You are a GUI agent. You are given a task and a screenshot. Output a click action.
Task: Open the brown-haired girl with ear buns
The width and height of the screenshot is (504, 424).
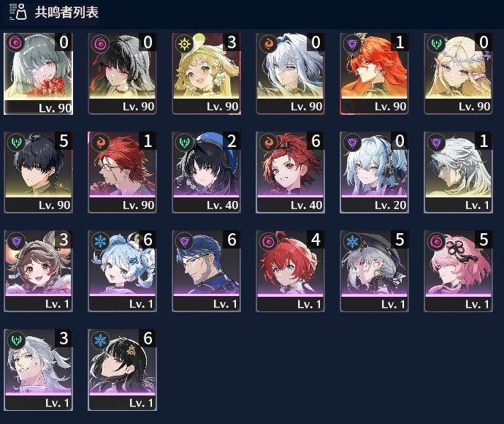tap(38, 271)
